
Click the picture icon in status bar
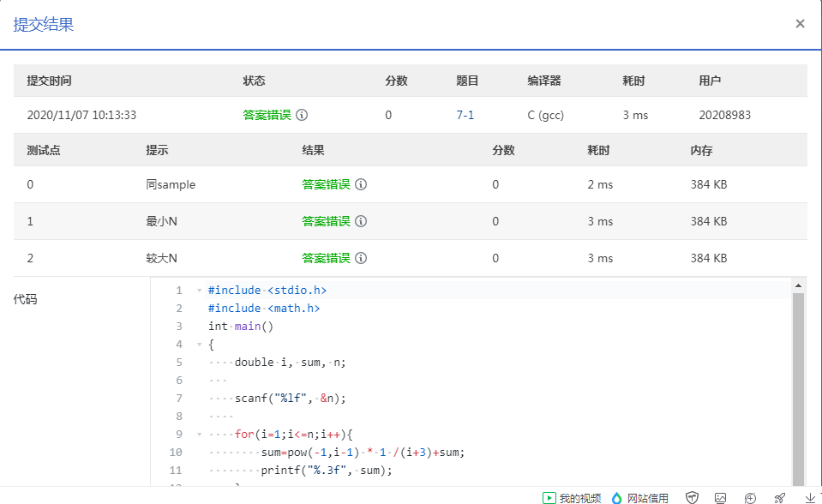click(x=721, y=497)
